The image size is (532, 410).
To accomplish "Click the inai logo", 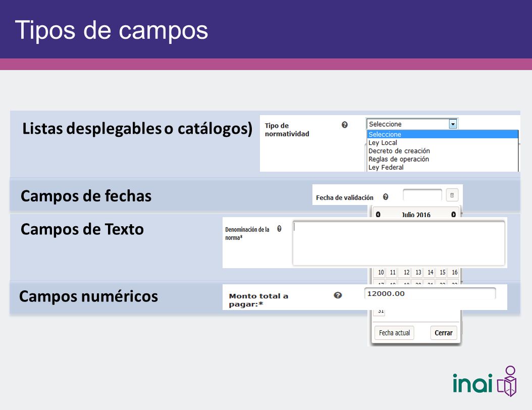I will pos(485,382).
